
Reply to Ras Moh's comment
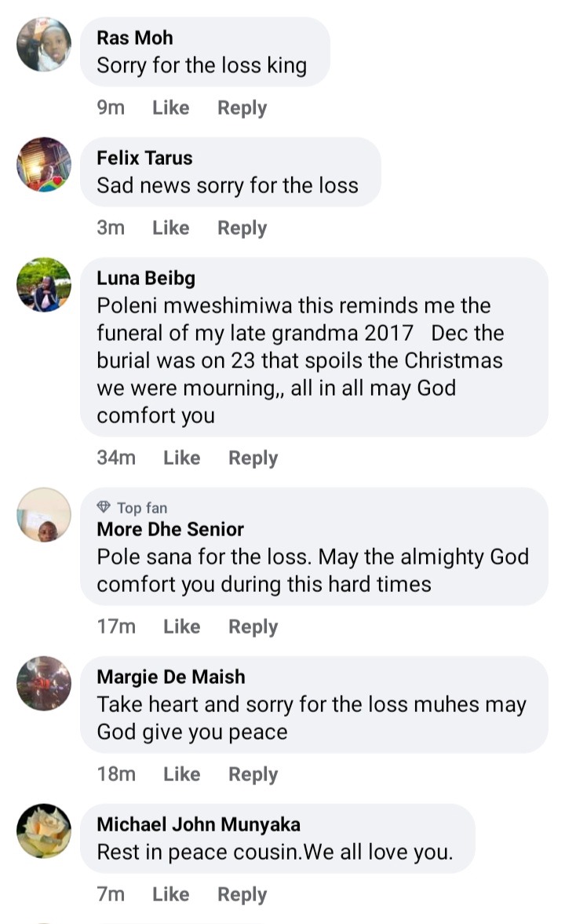(242, 108)
